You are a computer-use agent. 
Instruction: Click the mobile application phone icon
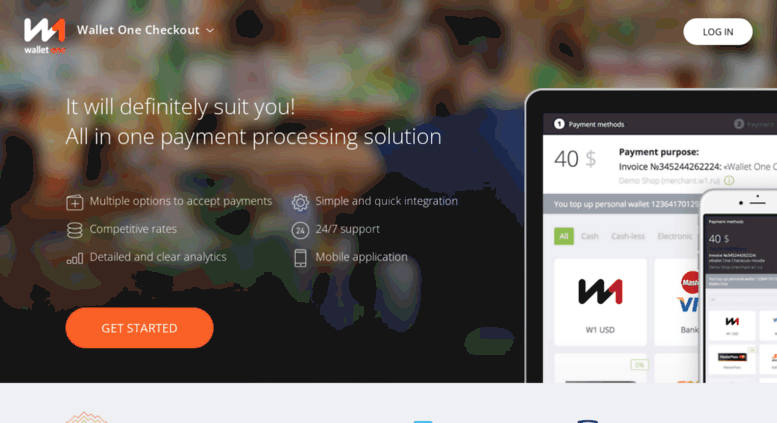tap(300, 258)
